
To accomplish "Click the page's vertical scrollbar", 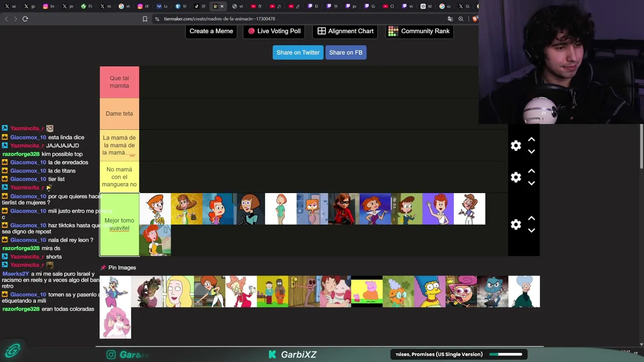I will 641,146.
